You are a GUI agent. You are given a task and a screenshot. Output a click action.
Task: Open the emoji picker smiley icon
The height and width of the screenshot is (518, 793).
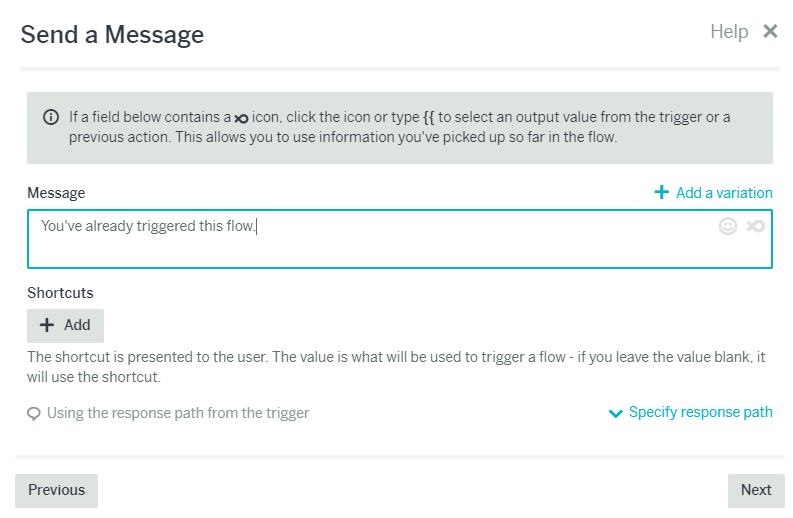click(728, 226)
